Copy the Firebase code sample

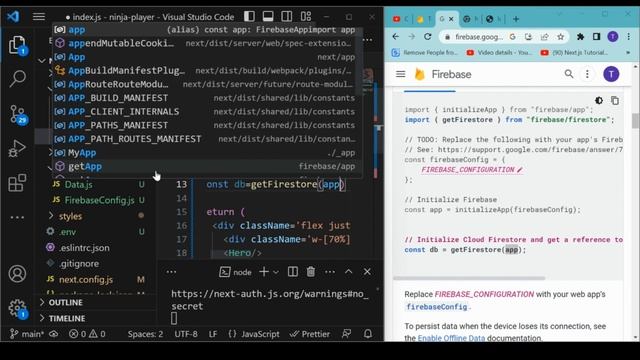click(615, 100)
